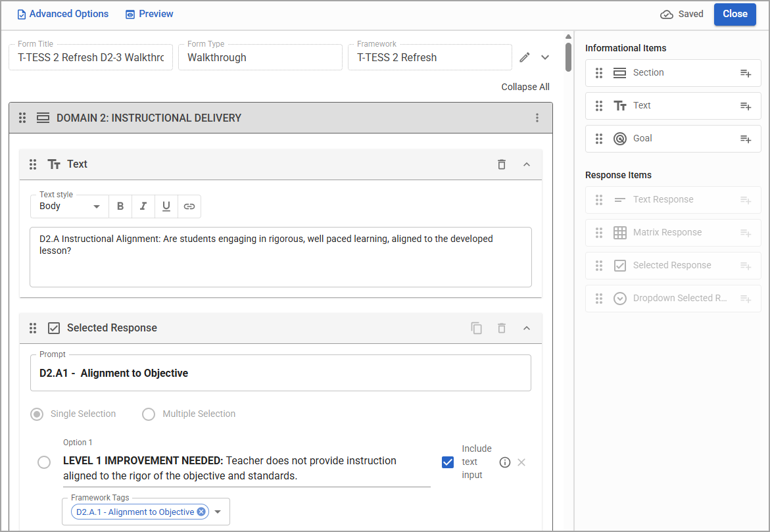Toggle bold formatting
The height and width of the screenshot is (532, 770).
[x=120, y=206]
